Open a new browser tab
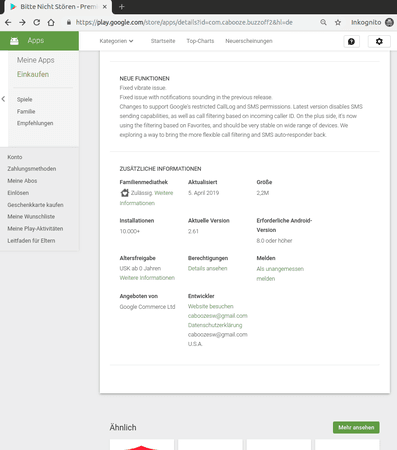Image resolution: width=397 pixels, height=450 pixels. pos(122,7)
